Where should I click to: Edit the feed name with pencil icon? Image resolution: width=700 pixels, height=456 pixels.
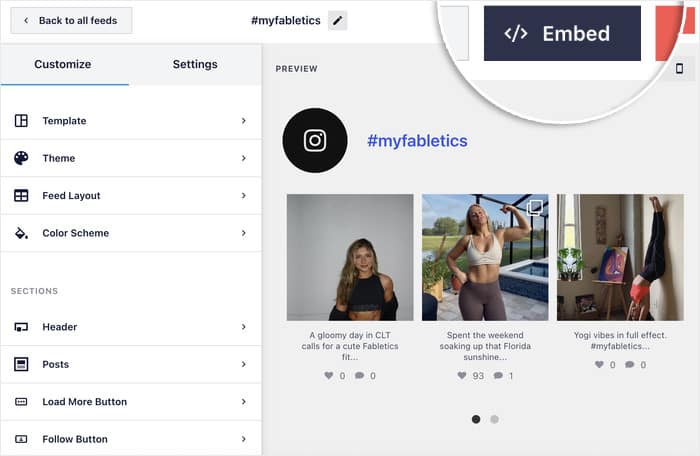click(x=338, y=21)
